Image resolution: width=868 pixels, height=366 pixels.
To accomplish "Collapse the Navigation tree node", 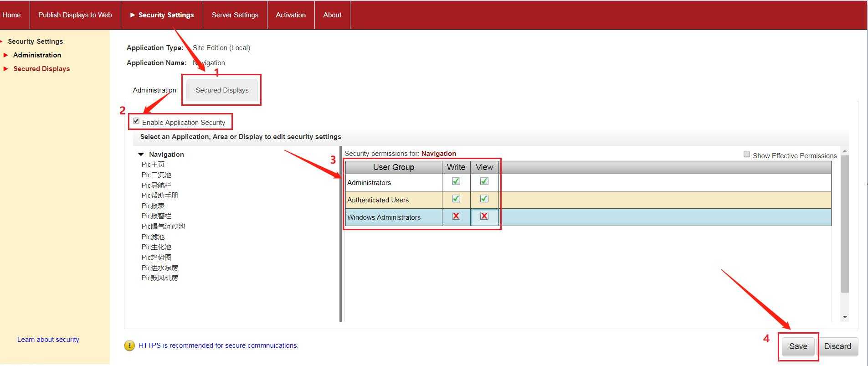I will pos(141,155).
